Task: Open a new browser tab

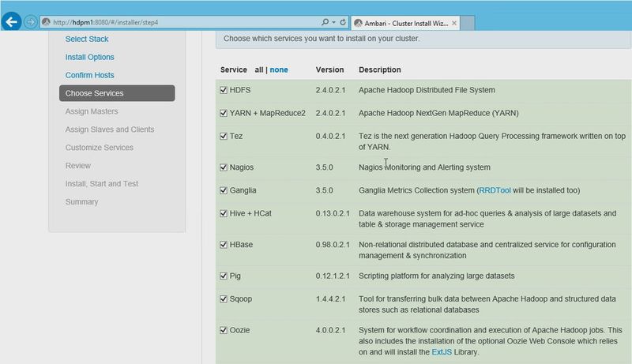Action: click(x=468, y=24)
